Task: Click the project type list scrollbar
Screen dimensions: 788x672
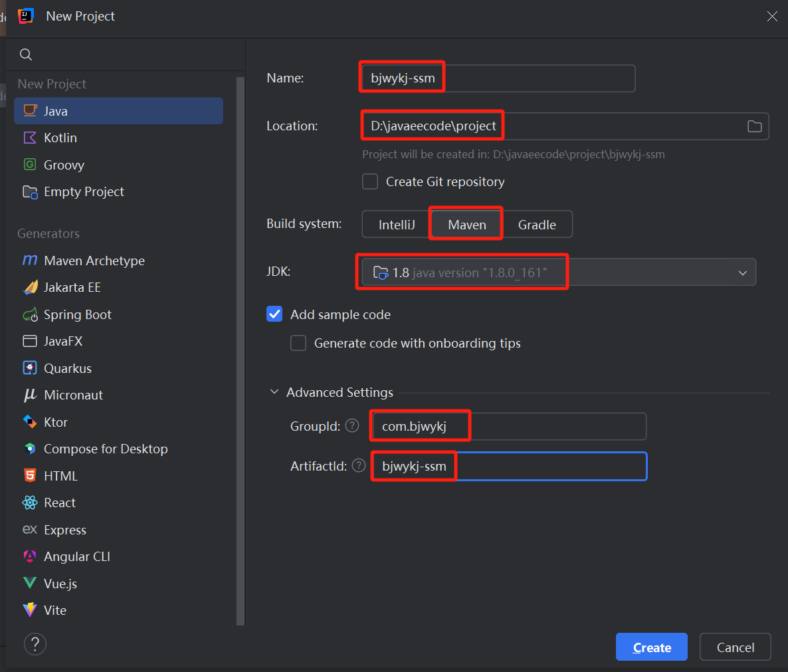Action: 241,351
